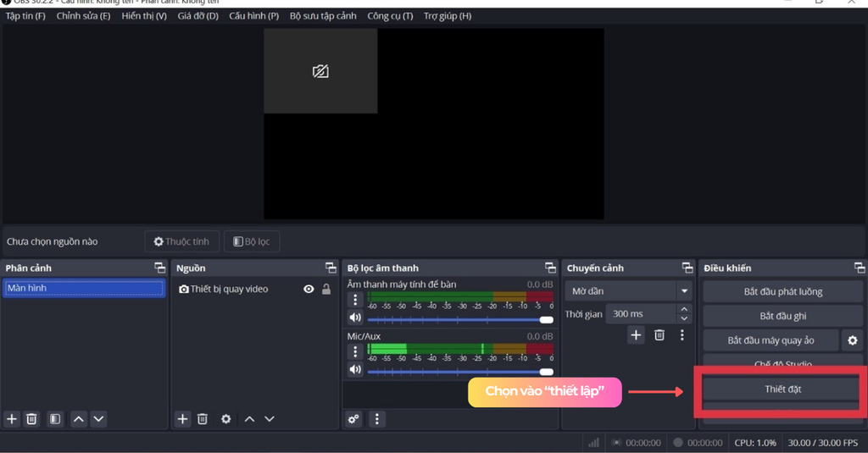Click the Thiết đặt settings button
Image resolution: width=868 pixels, height=453 pixels.
tap(782, 389)
